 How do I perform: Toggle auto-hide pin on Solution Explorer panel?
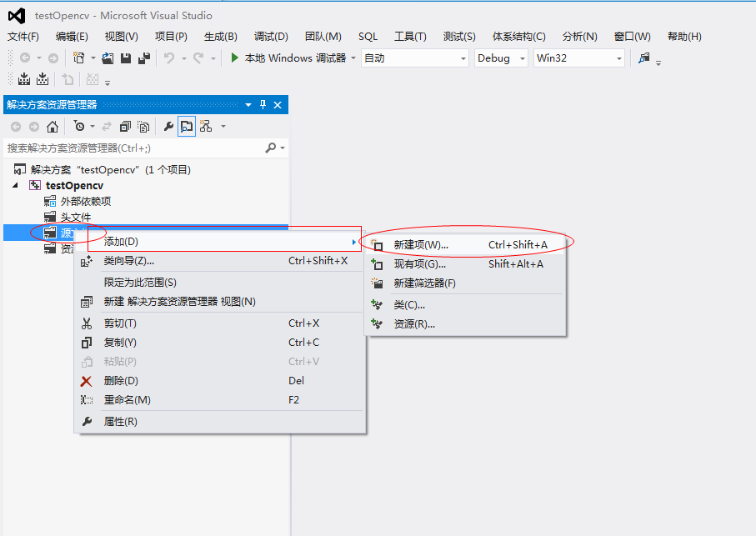pyautogui.click(x=263, y=105)
